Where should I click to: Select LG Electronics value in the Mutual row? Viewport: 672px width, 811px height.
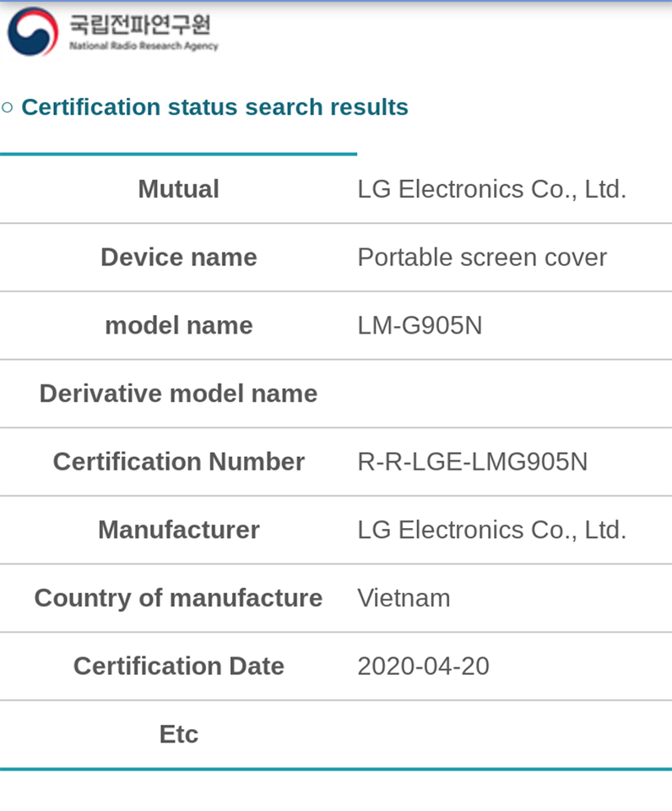[491, 189]
